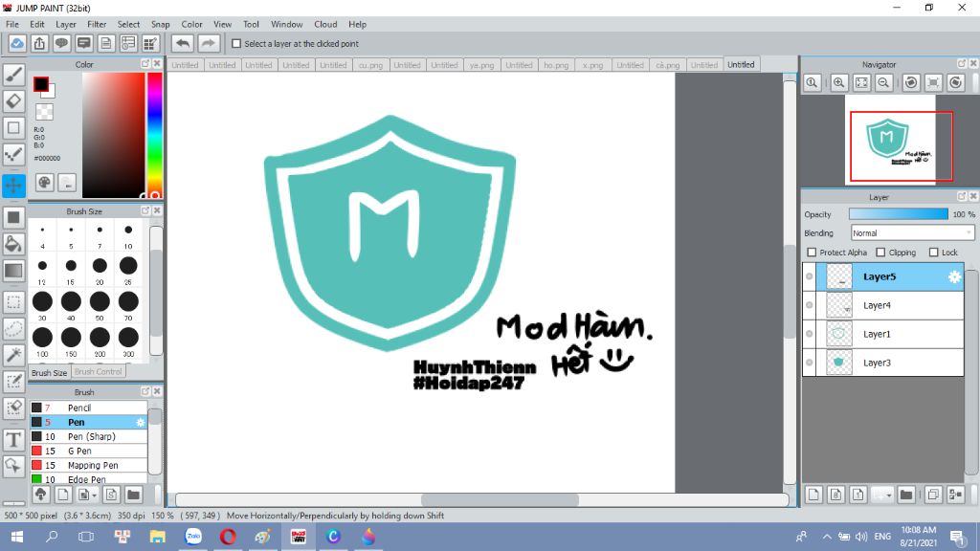Select the Brush tool in left toolbar
The height and width of the screenshot is (551, 980).
tap(13, 75)
